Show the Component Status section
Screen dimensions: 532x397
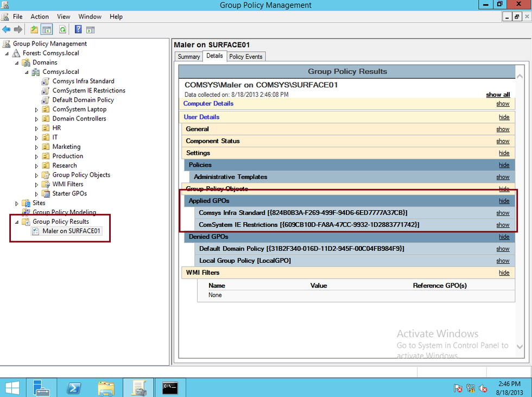coord(503,141)
